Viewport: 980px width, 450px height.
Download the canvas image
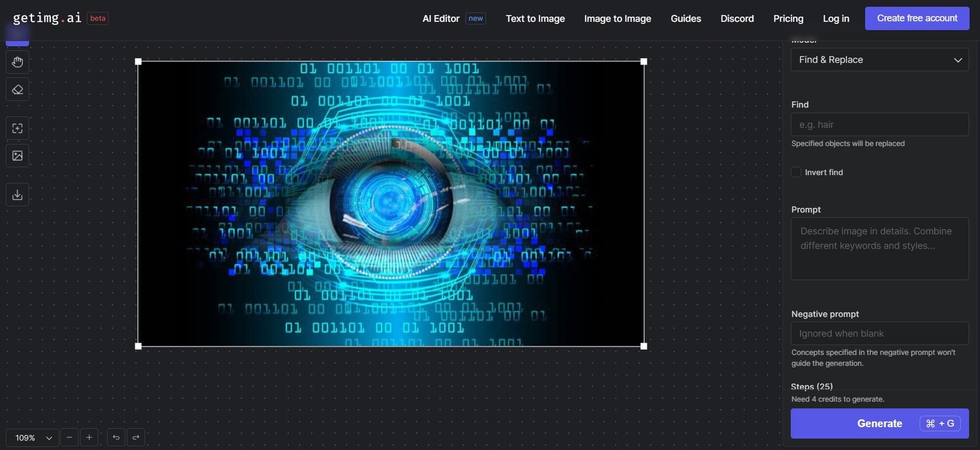click(17, 195)
